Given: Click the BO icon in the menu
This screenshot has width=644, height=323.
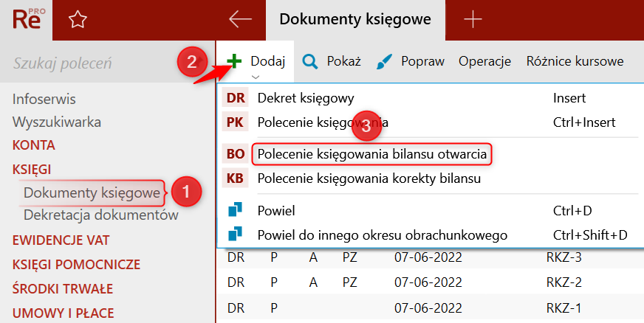Looking at the screenshot, I should (x=236, y=154).
